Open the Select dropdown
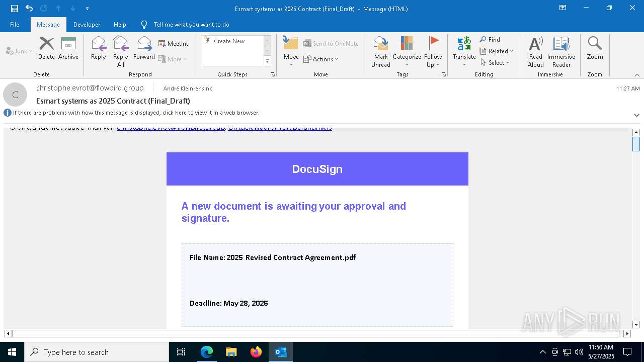The image size is (644, 362). (x=495, y=63)
